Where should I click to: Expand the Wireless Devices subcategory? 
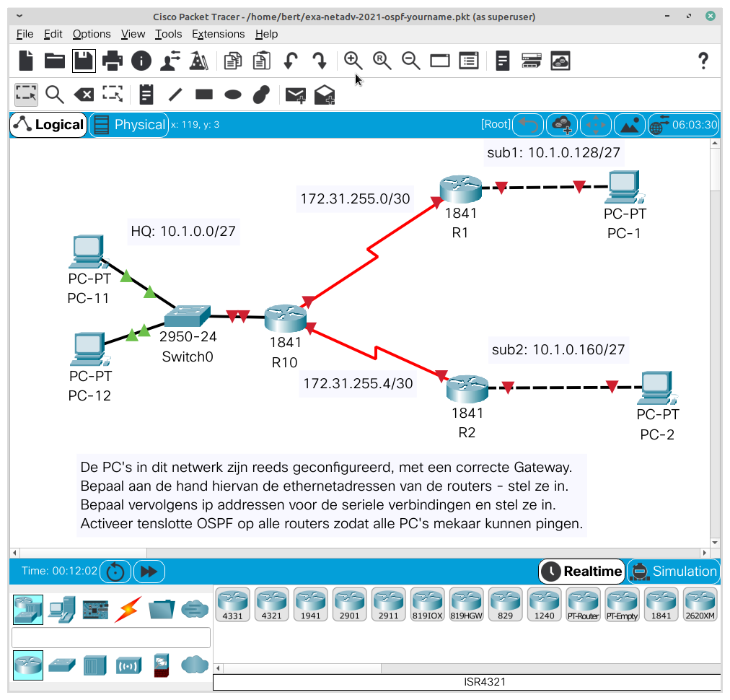(128, 665)
